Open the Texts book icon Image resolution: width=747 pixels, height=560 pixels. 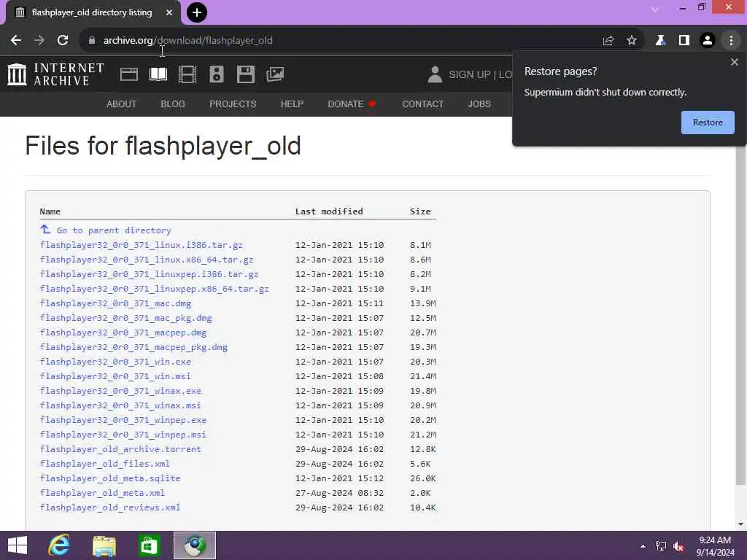pos(158,74)
